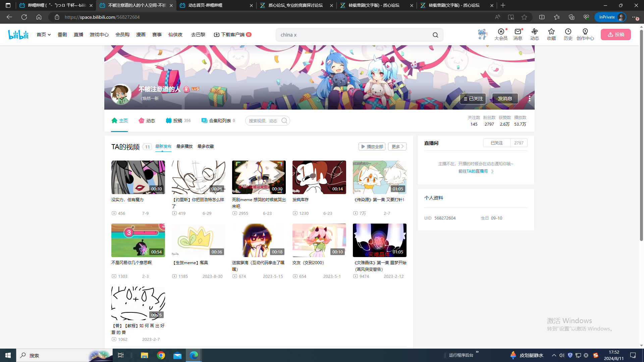The width and height of the screenshot is (644, 362).
Task: Open the 历史 history clock icon
Action: click(568, 34)
